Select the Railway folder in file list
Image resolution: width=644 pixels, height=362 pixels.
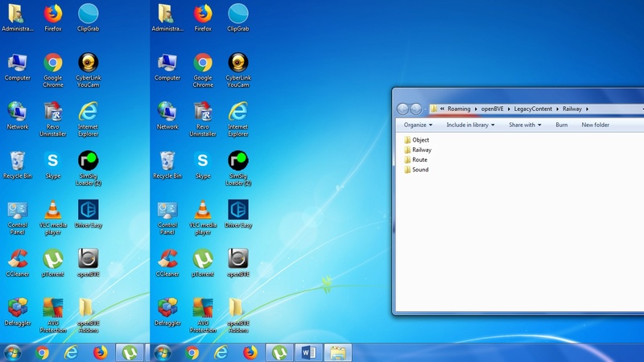point(418,150)
